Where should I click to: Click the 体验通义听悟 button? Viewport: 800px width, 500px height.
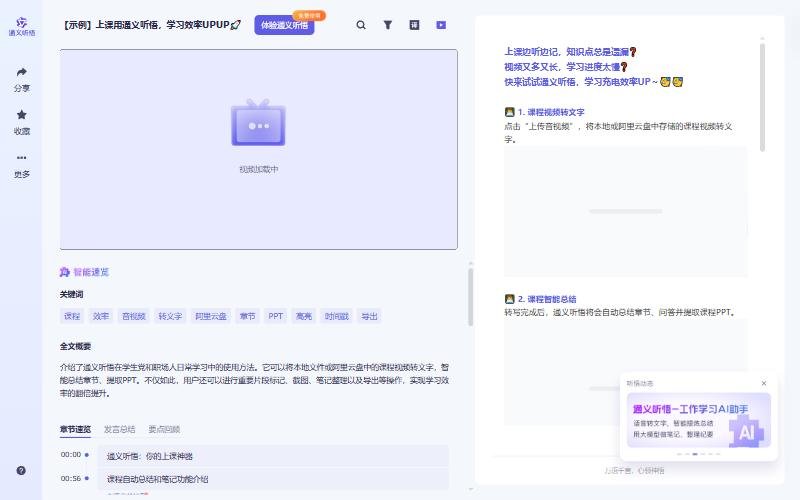tap(284, 25)
